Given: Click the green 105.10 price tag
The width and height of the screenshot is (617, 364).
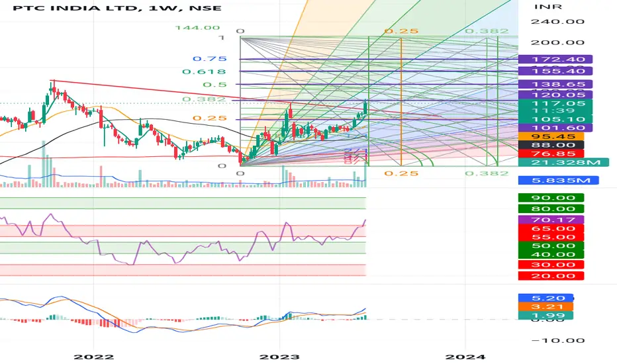Looking at the screenshot, I should (x=555, y=119).
